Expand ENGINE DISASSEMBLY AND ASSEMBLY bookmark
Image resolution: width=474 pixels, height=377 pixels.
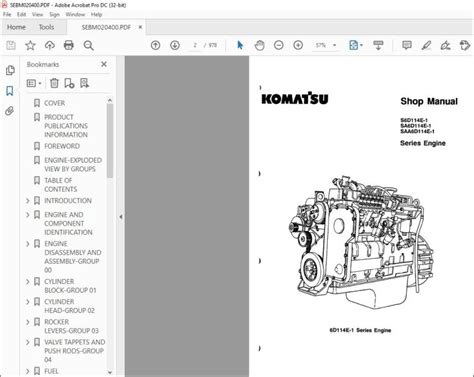click(x=28, y=244)
